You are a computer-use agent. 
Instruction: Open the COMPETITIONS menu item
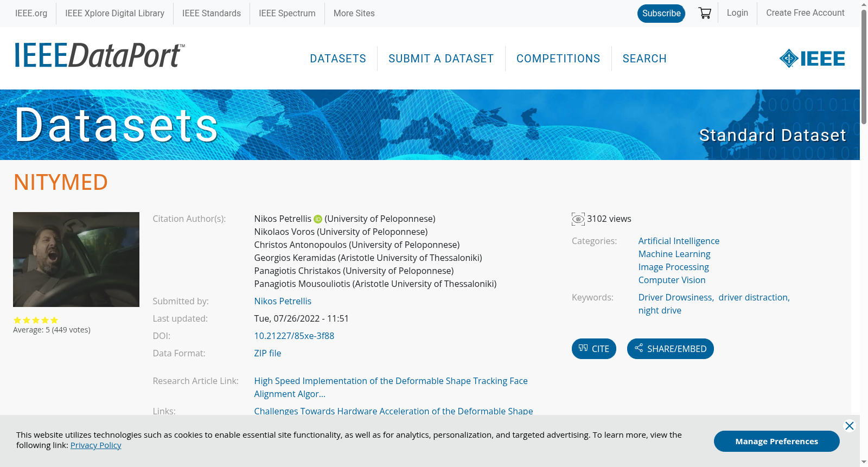click(x=558, y=59)
